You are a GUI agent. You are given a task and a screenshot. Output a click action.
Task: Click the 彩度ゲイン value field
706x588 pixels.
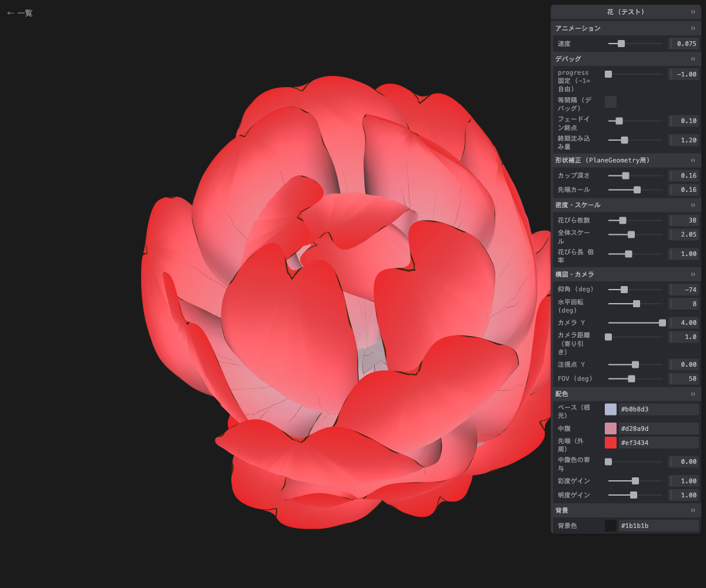(684, 481)
